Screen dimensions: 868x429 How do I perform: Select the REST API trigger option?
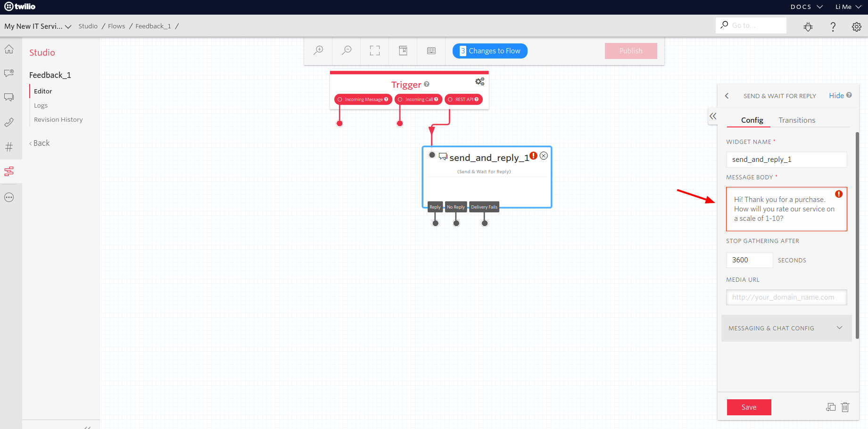pyautogui.click(x=451, y=99)
